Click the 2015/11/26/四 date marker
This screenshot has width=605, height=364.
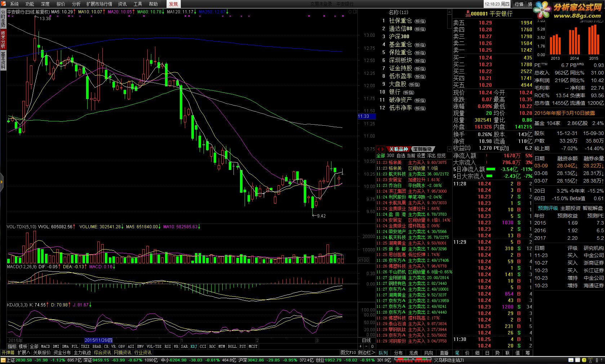coord(98,340)
